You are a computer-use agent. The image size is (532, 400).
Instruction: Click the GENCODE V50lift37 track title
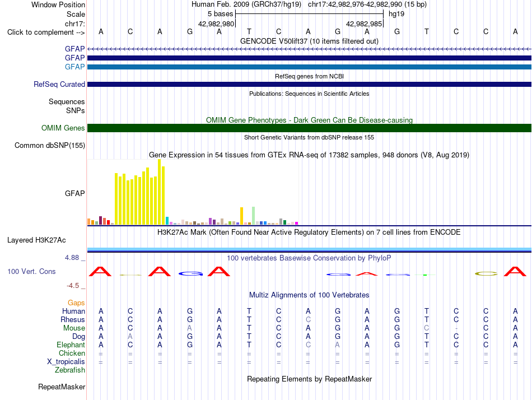(x=309, y=41)
